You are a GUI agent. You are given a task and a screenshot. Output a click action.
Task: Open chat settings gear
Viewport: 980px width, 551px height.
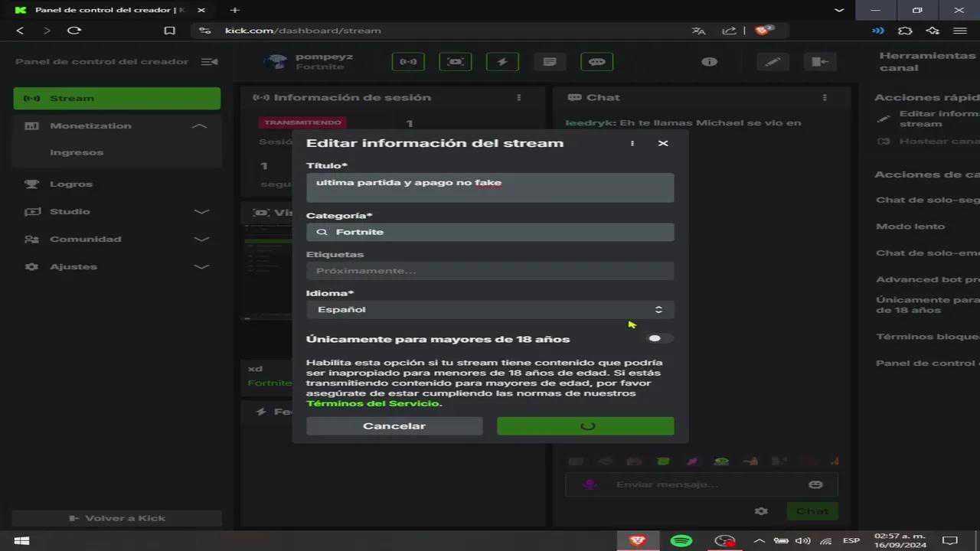761,511
